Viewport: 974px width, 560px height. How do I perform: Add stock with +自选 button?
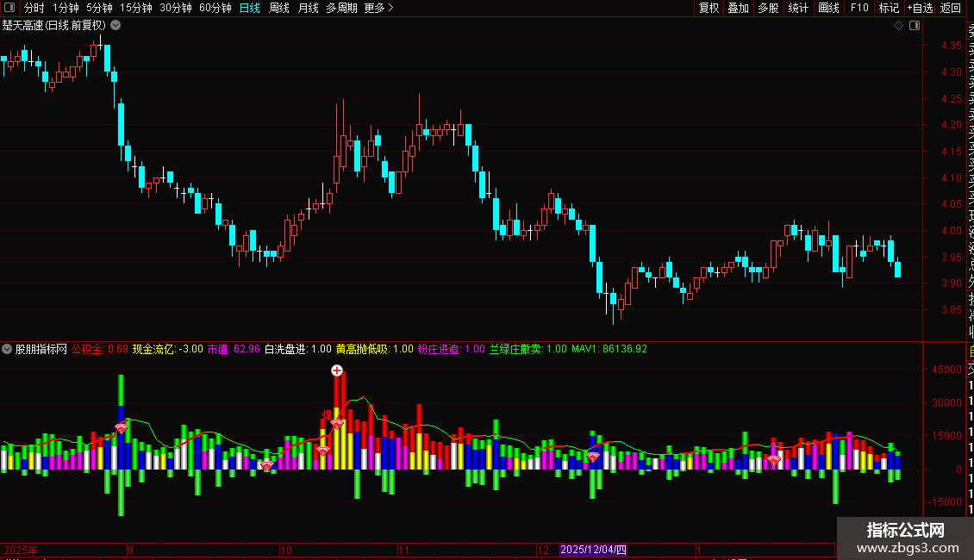920,8
